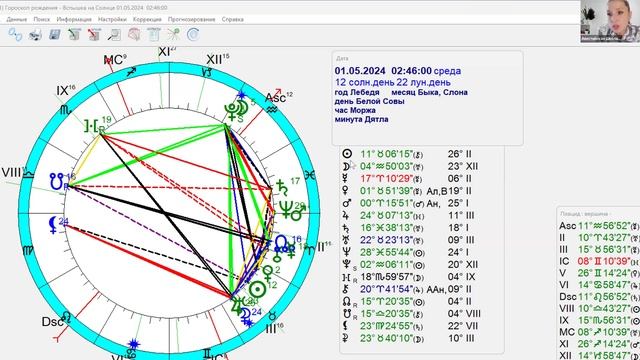Open the Справка menu

tap(233, 19)
